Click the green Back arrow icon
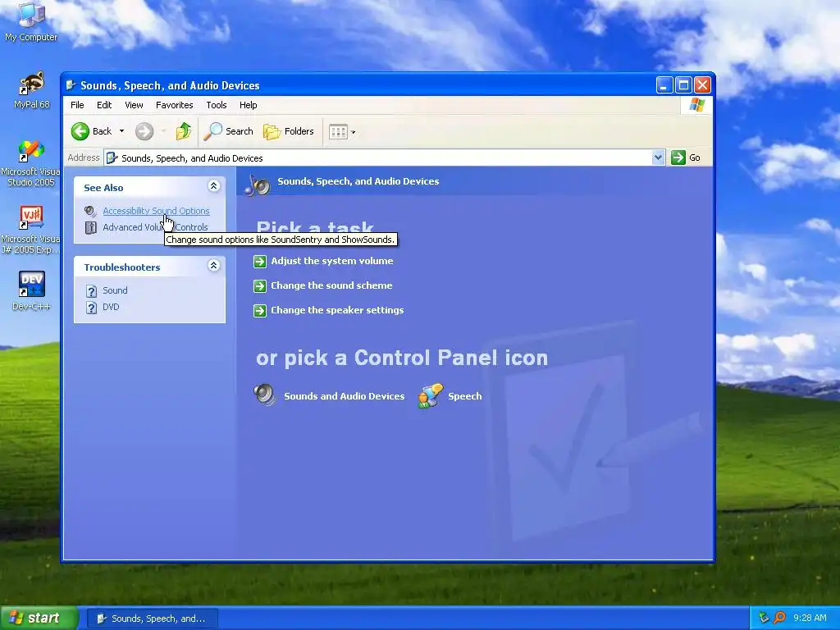 (x=80, y=131)
